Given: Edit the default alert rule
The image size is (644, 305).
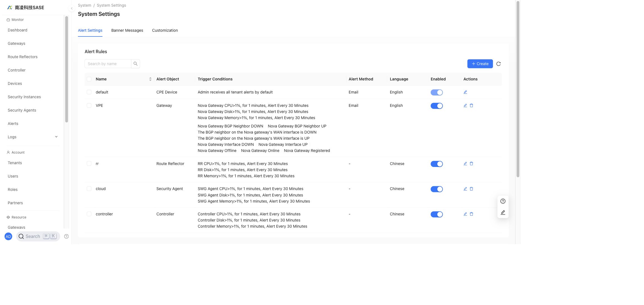Looking at the screenshot, I should 465,92.
